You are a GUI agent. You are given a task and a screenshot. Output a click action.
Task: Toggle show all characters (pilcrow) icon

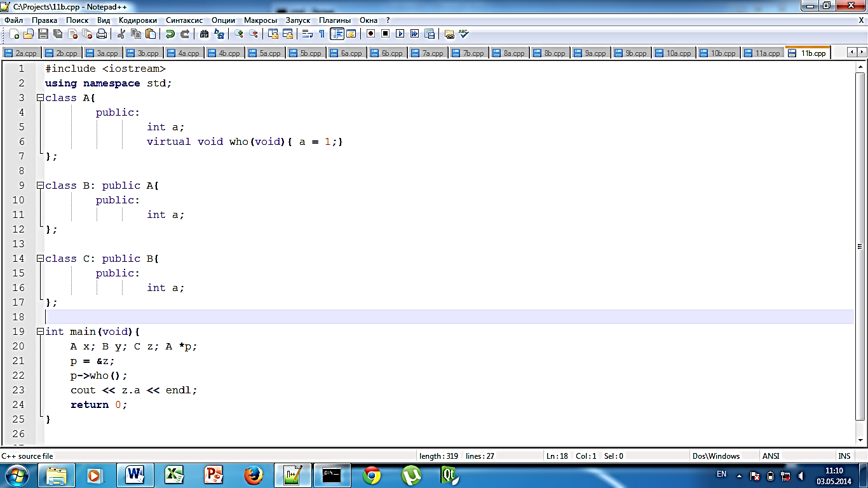(x=322, y=34)
